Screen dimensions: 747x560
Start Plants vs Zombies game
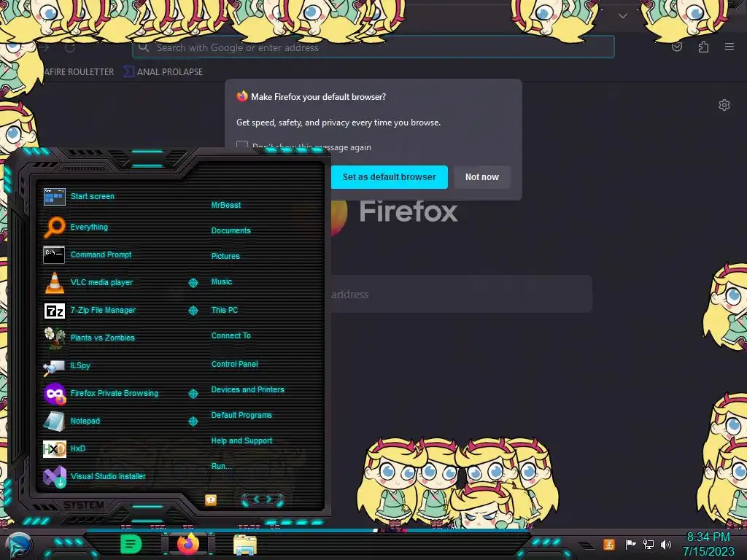(x=89, y=338)
